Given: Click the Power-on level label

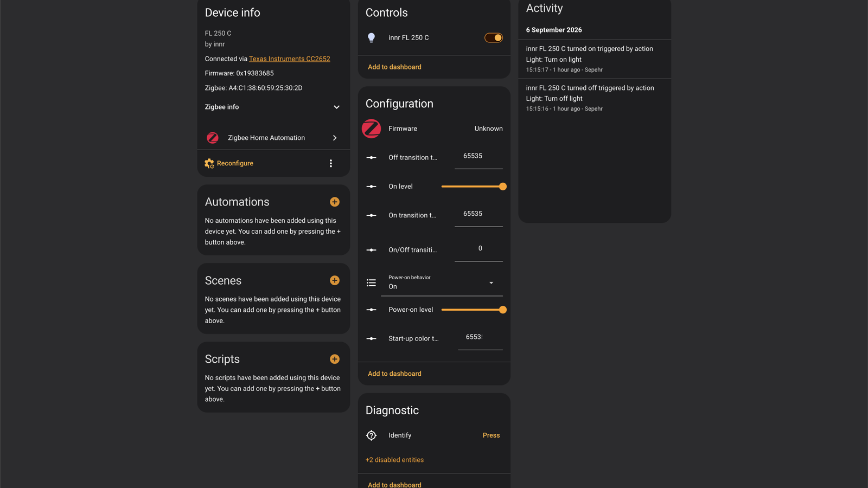Looking at the screenshot, I should coord(411,310).
